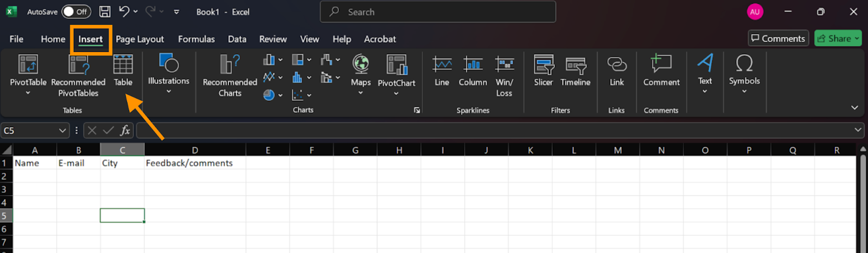Open Recommended PivotTables
The width and height of the screenshot is (868, 253).
(78, 76)
